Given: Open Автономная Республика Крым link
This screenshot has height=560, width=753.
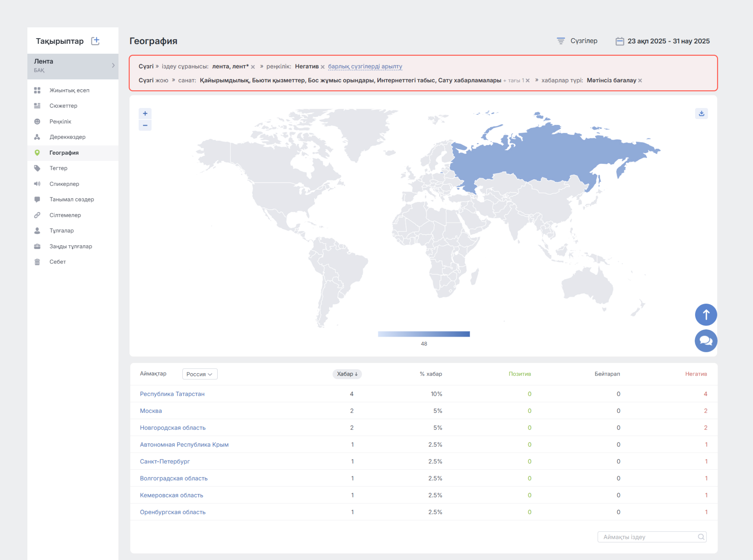Looking at the screenshot, I should (x=184, y=444).
